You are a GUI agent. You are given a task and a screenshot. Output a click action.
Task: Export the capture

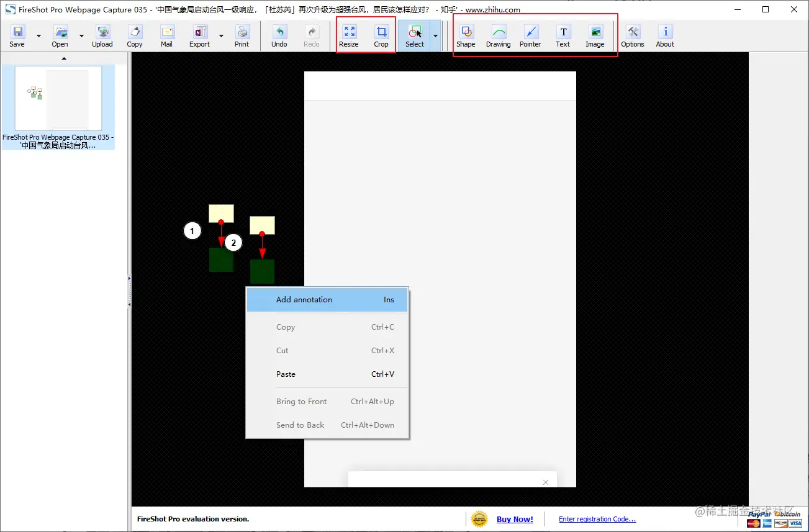click(x=199, y=35)
